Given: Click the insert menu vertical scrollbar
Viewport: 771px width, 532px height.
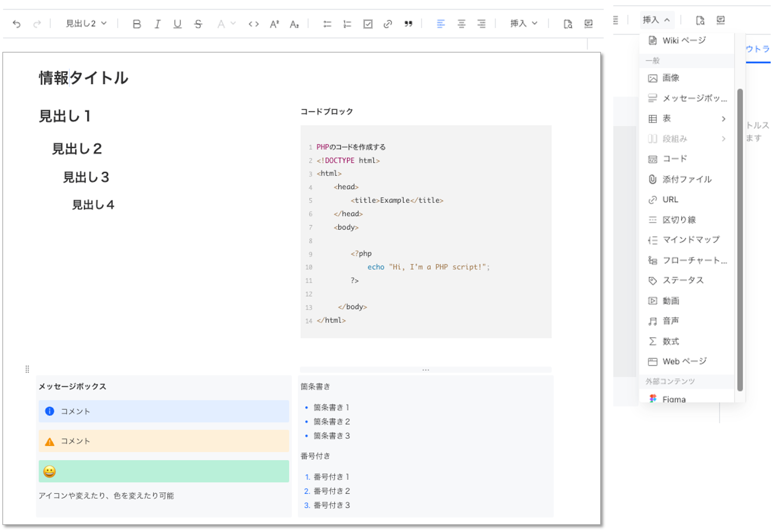Looking at the screenshot, I should (740, 240).
